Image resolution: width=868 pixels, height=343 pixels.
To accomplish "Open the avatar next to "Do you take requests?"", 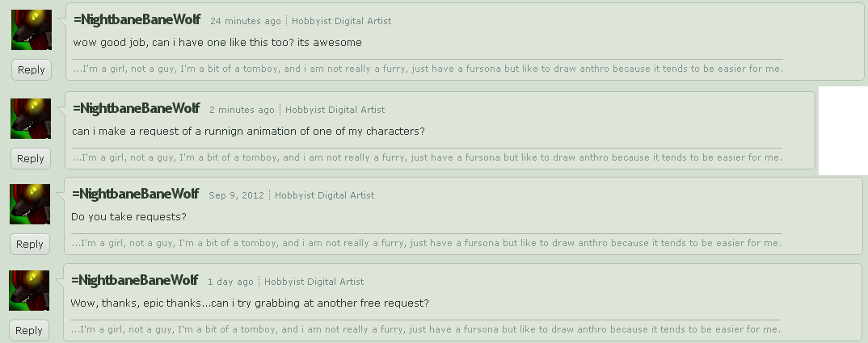I will coord(31,204).
